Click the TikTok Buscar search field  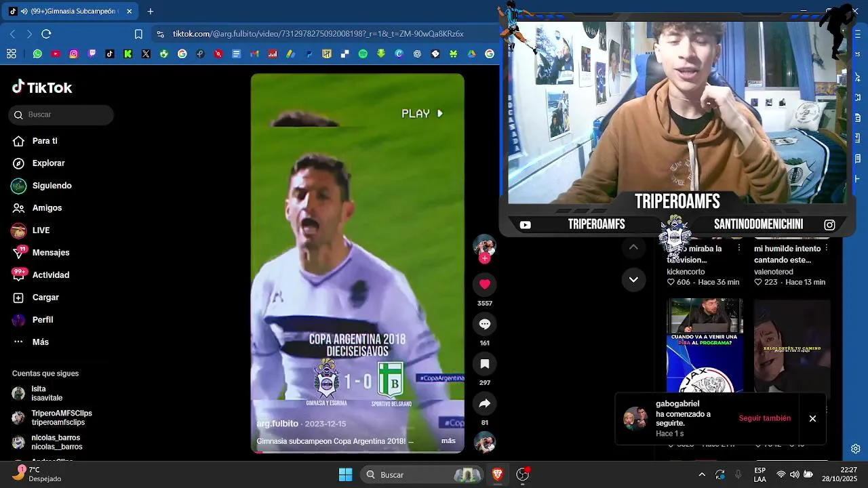click(61, 115)
